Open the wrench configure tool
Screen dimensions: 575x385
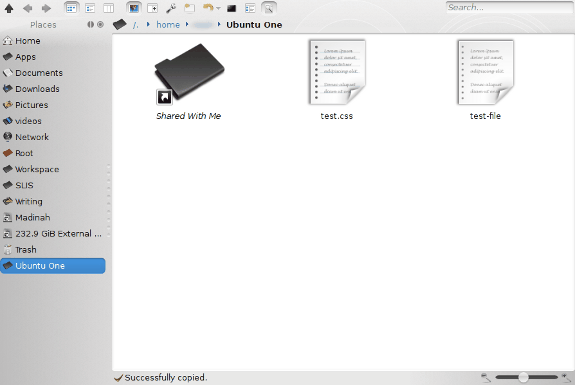pos(171,8)
